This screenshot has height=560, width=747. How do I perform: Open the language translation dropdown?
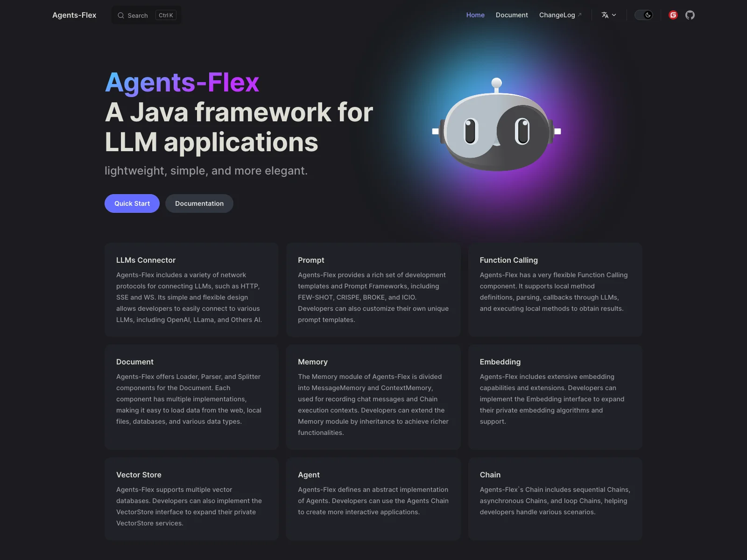point(609,15)
